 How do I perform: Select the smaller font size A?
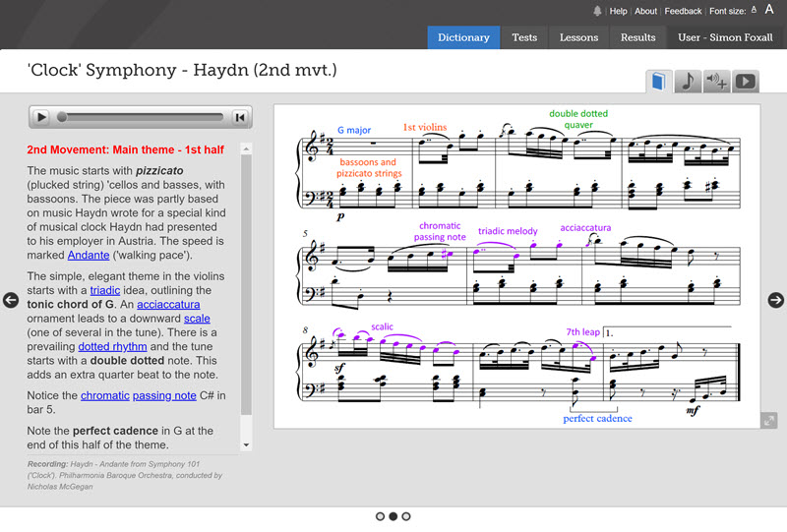754,10
